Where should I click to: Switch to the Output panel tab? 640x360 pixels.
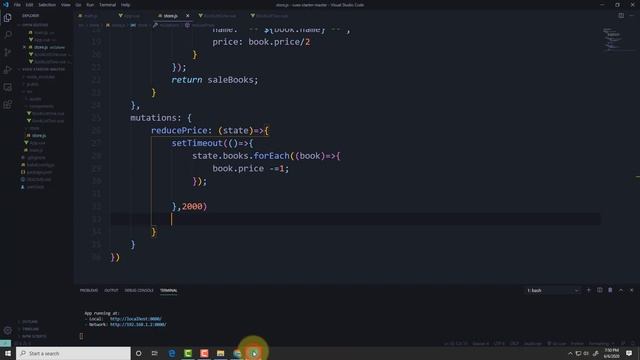point(111,290)
